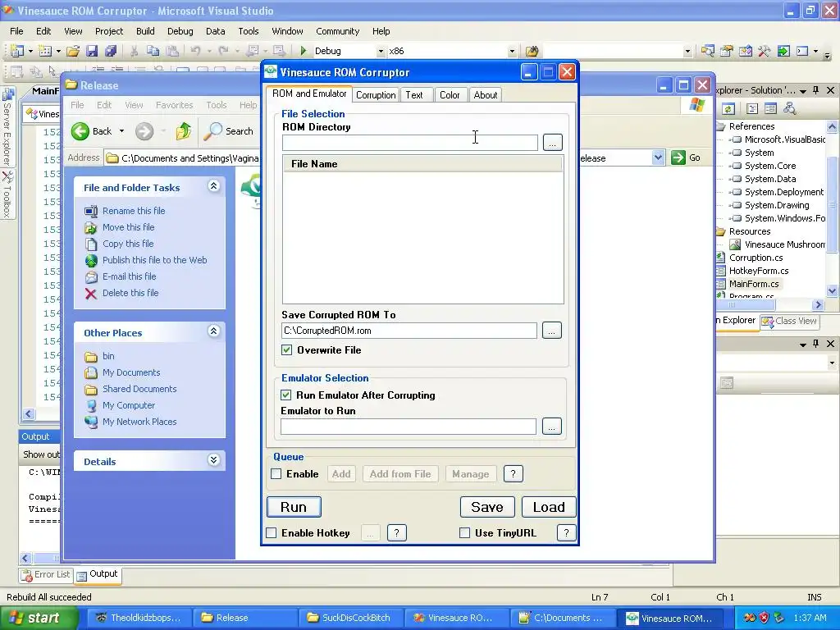840x630 pixels.
Task: Click the ROM Directory browse button
Action: coord(552,143)
